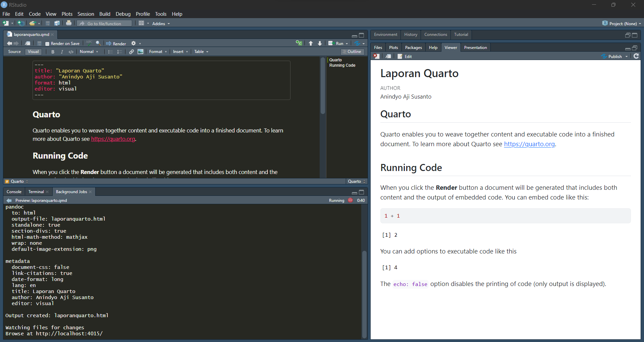
Task: Apply italic formatting in visual editor
Action: coord(62,52)
